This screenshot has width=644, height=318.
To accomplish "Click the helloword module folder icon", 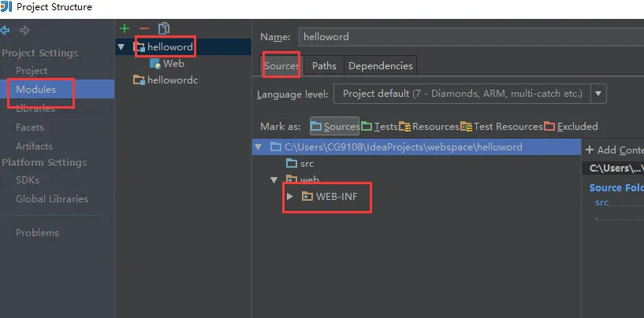I will [140, 46].
